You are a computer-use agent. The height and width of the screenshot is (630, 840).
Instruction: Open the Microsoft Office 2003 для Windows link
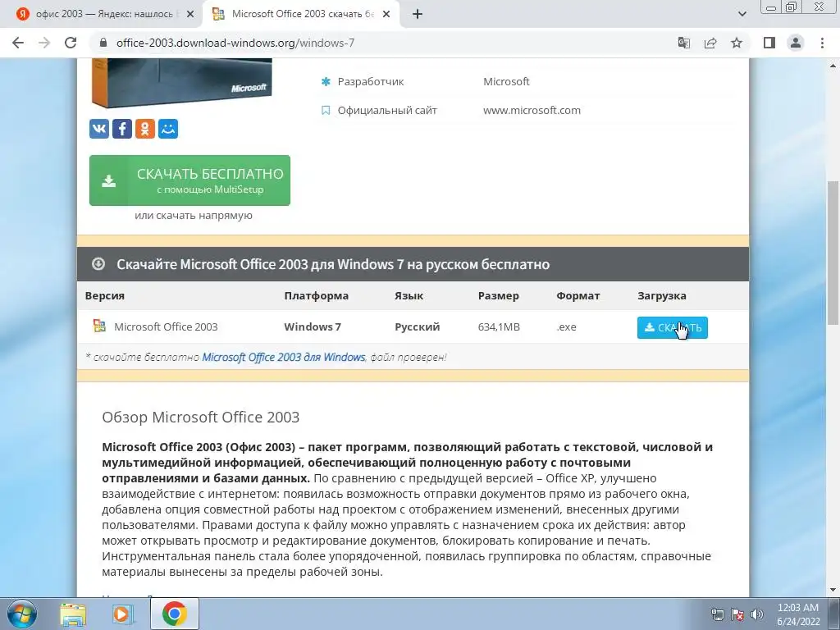click(x=283, y=358)
